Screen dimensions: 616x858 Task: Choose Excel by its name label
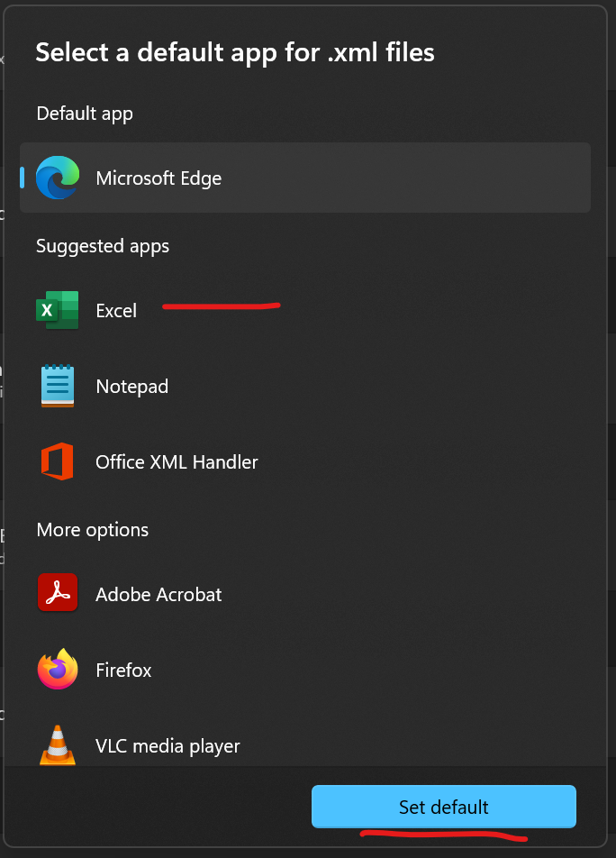(116, 311)
